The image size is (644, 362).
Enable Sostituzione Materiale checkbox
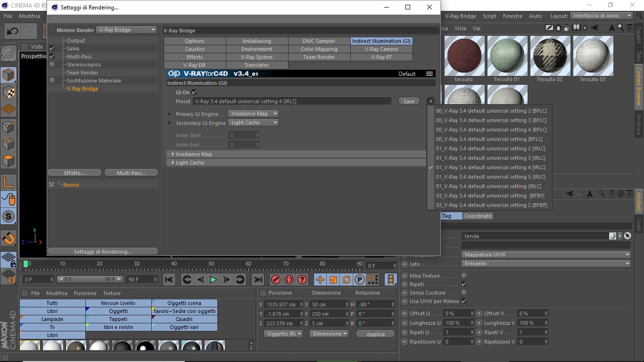pos(52,81)
